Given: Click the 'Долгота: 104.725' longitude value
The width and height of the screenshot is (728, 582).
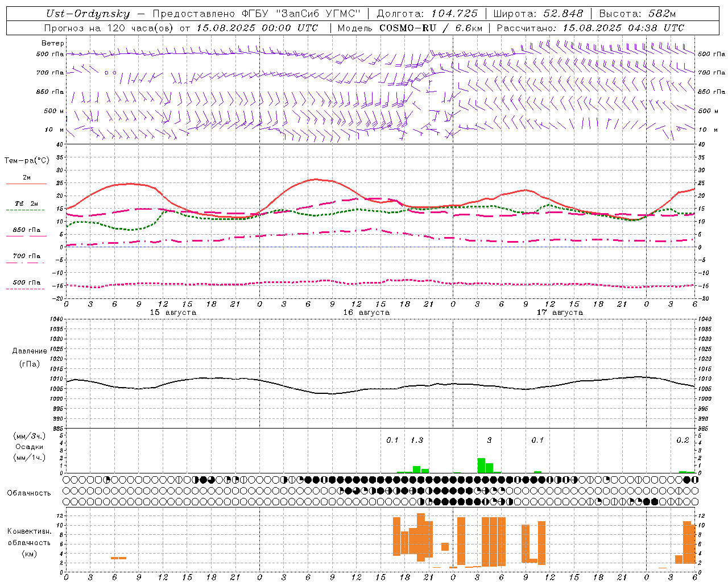Looking at the screenshot, I should 427,14.
